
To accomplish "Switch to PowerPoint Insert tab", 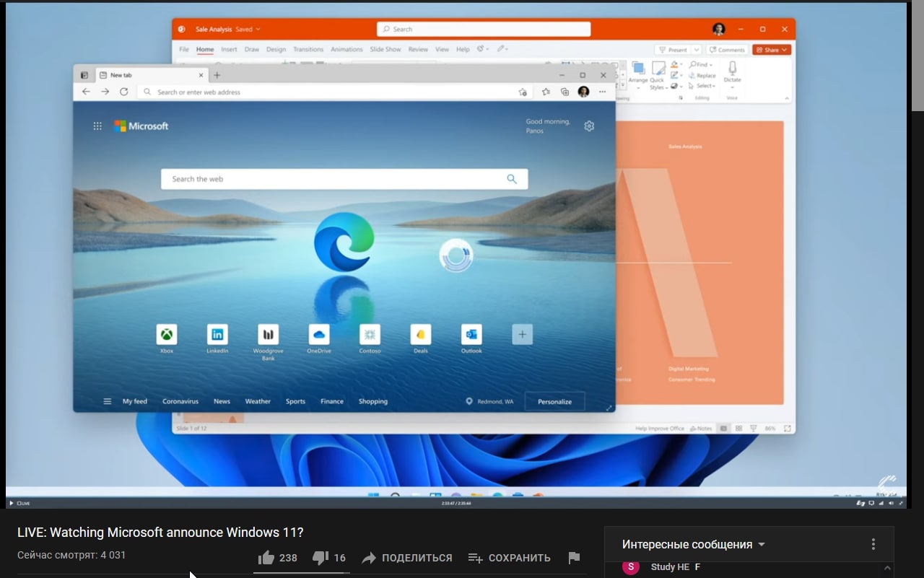I will [x=229, y=50].
